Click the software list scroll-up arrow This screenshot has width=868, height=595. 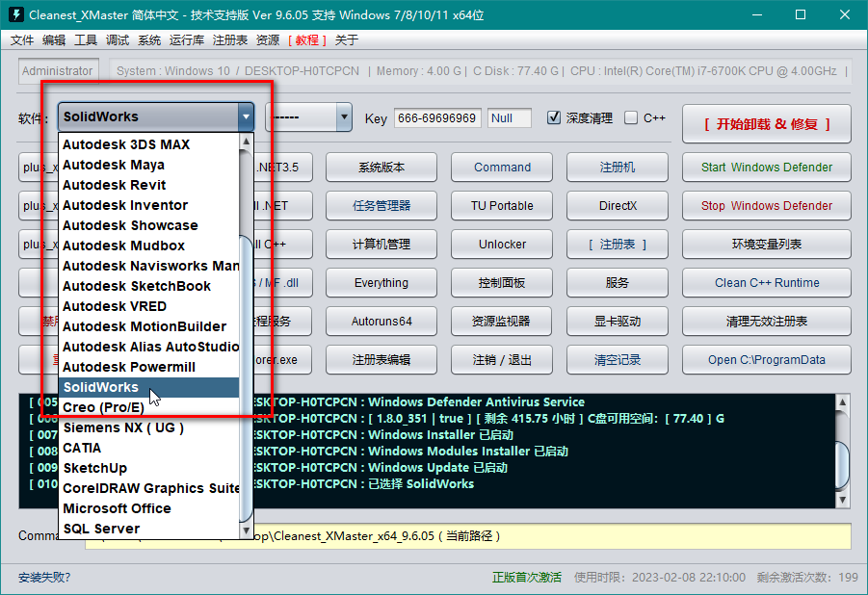[247, 142]
